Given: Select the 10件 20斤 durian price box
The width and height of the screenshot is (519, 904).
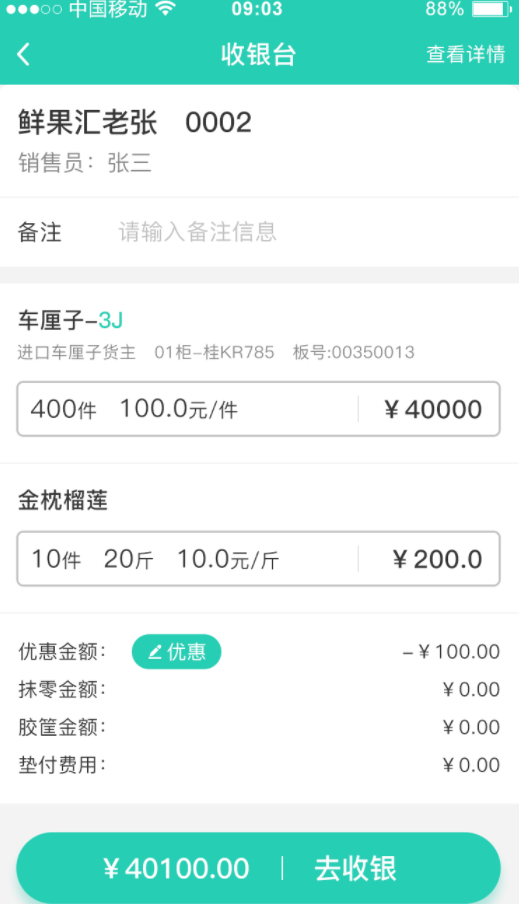Looking at the screenshot, I should tap(258, 559).
